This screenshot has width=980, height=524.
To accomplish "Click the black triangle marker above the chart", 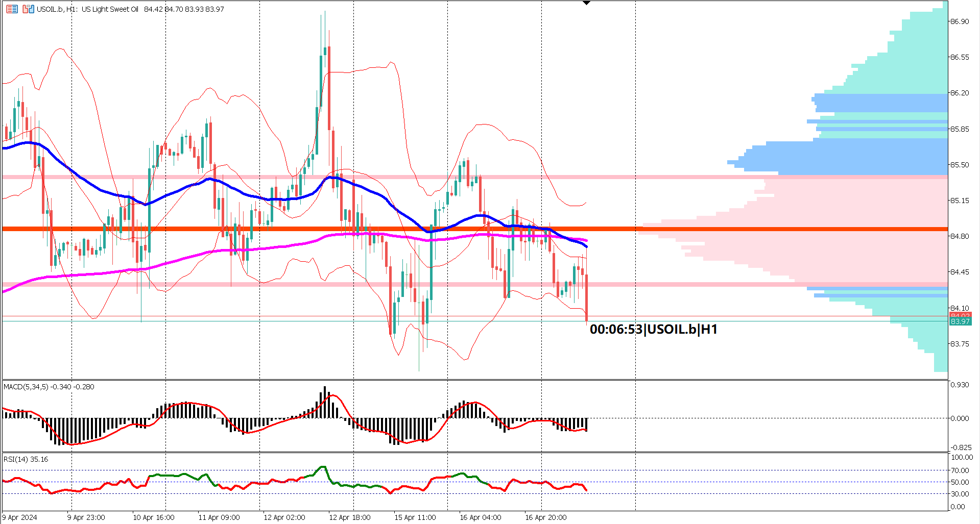I will [585, 3].
